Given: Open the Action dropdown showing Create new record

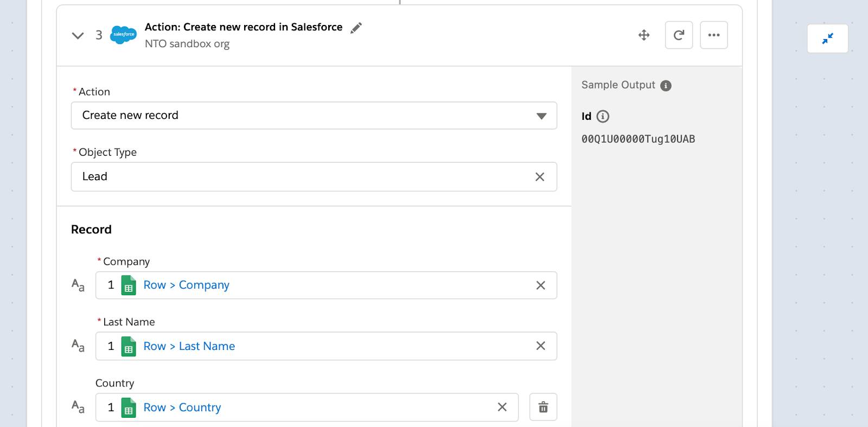Looking at the screenshot, I should tap(314, 116).
